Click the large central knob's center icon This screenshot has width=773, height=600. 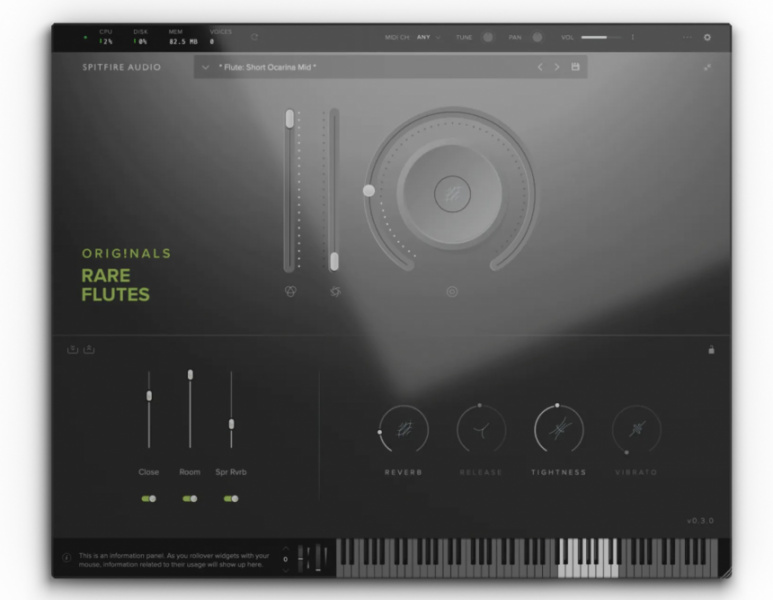[452, 194]
